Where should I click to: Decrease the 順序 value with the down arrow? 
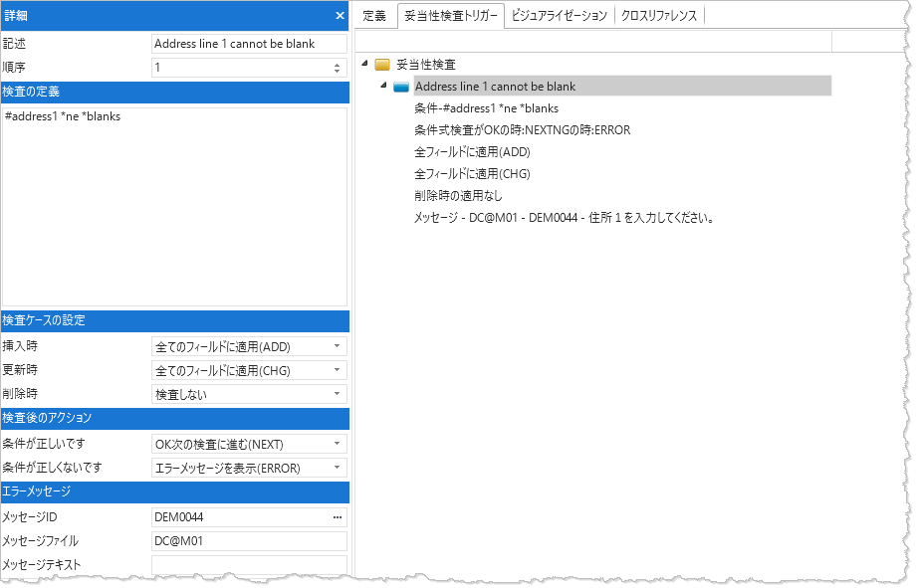(338, 72)
